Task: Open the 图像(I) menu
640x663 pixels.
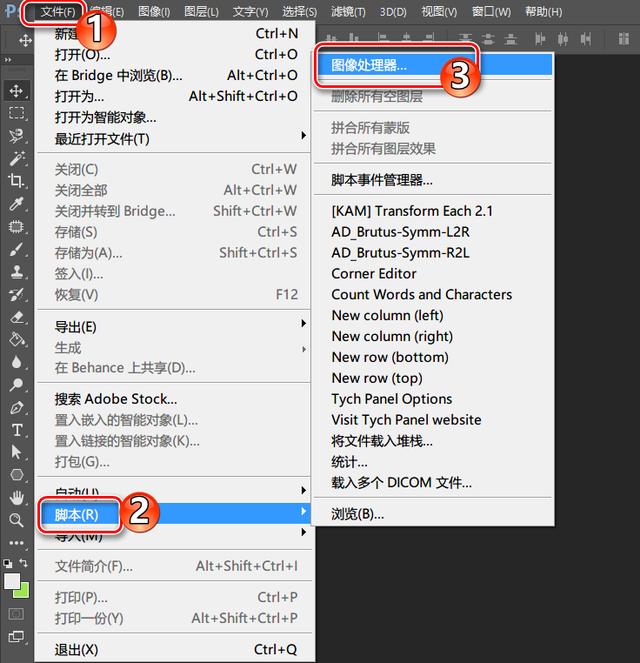Action: pyautogui.click(x=154, y=11)
